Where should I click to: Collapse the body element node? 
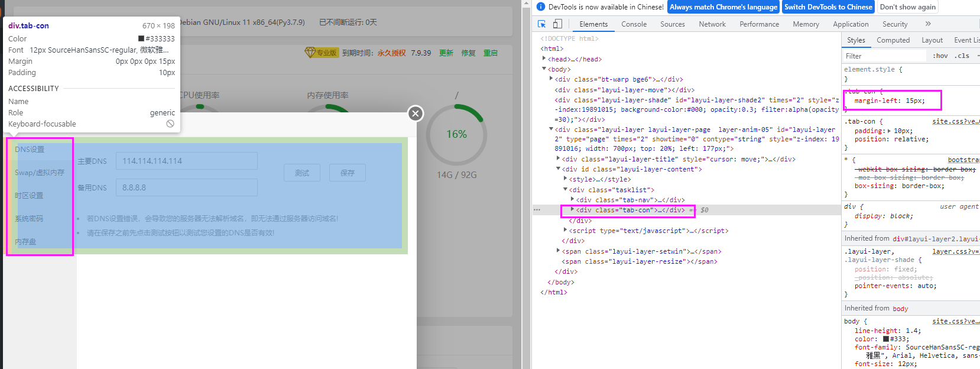point(544,69)
